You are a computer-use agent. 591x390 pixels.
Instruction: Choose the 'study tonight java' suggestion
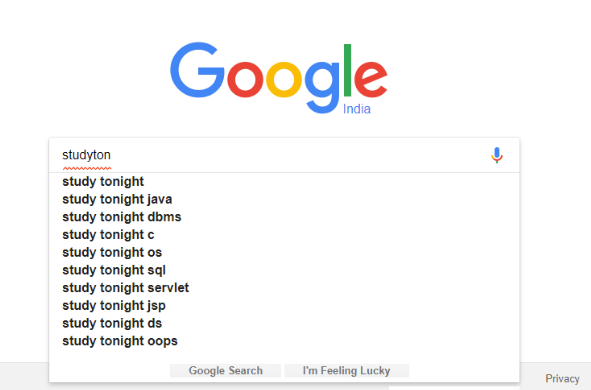pos(284,199)
